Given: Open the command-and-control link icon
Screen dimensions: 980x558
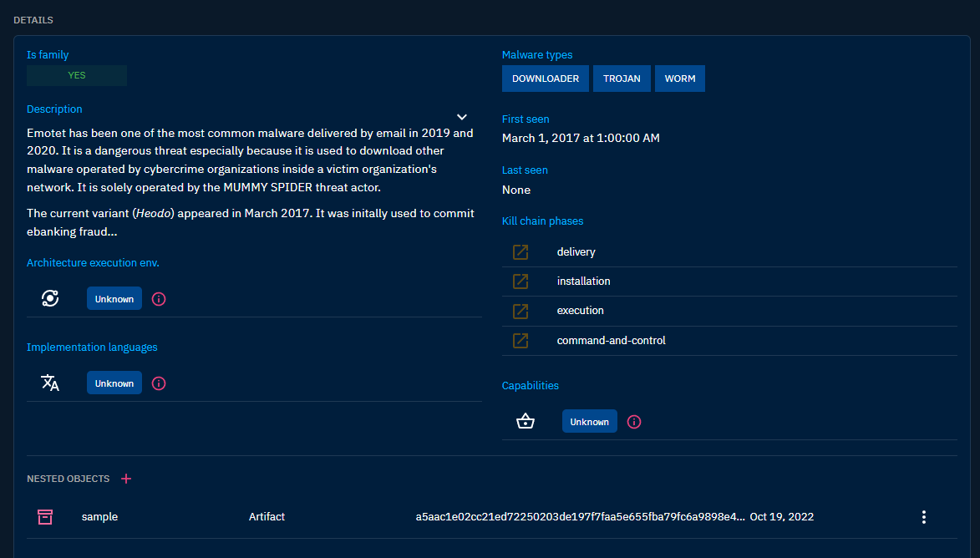Looking at the screenshot, I should click(520, 341).
